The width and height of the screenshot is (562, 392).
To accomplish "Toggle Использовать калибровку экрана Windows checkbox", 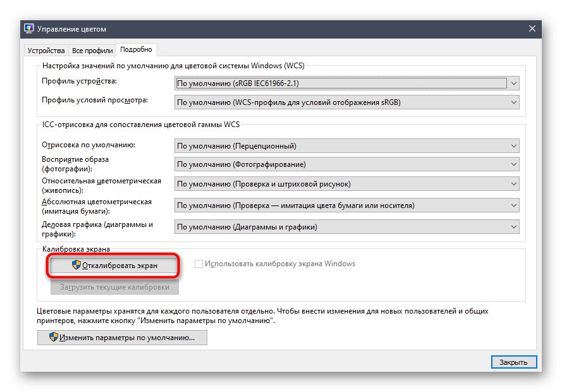I will [199, 264].
